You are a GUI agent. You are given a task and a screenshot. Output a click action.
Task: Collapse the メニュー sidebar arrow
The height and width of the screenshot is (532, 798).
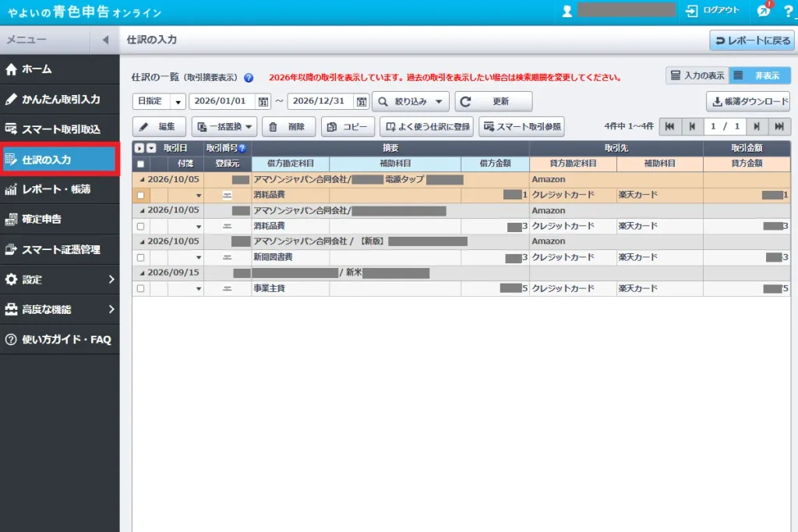pos(105,40)
